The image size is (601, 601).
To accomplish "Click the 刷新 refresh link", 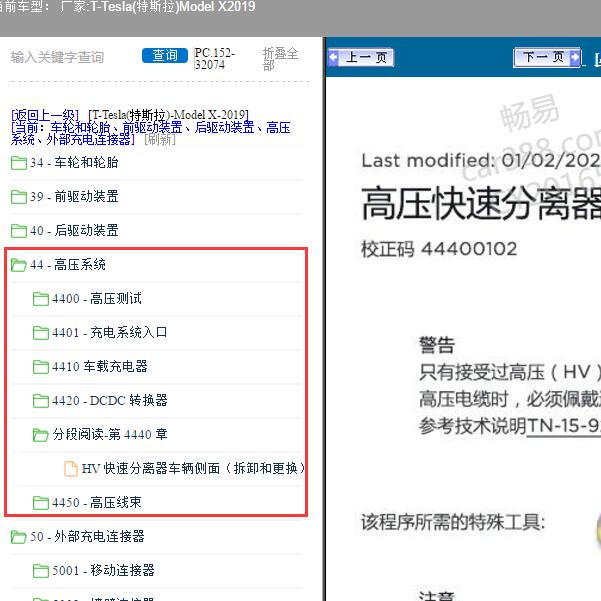I will point(160,139).
